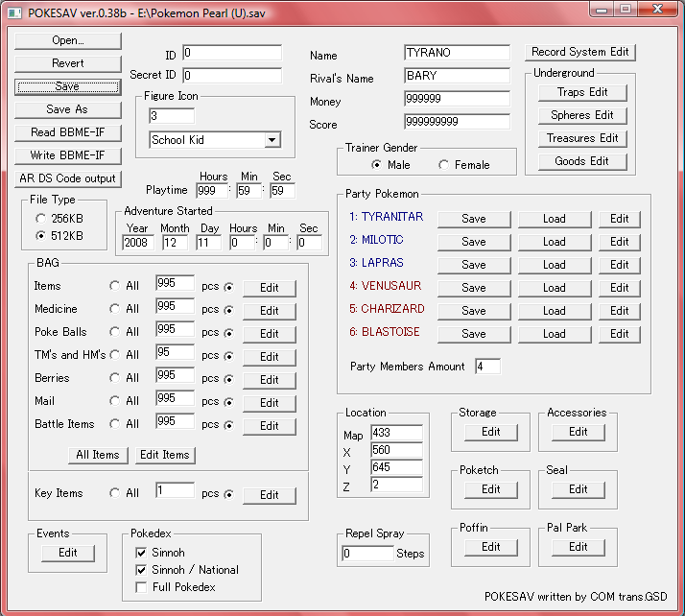Click AR DS Code output button
The width and height of the screenshot is (685, 616).
coord(68,178)
